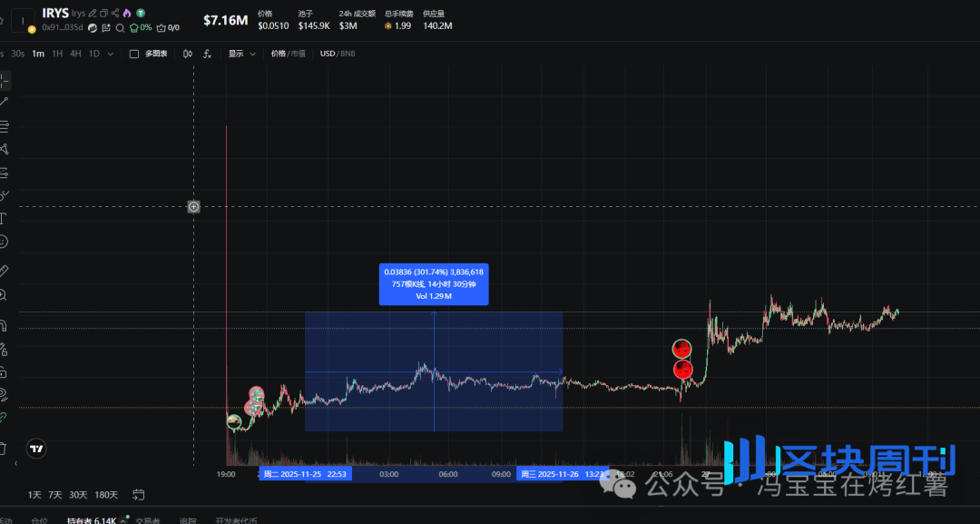Open the timeframe dropdown next to 1D

point(109,54)
